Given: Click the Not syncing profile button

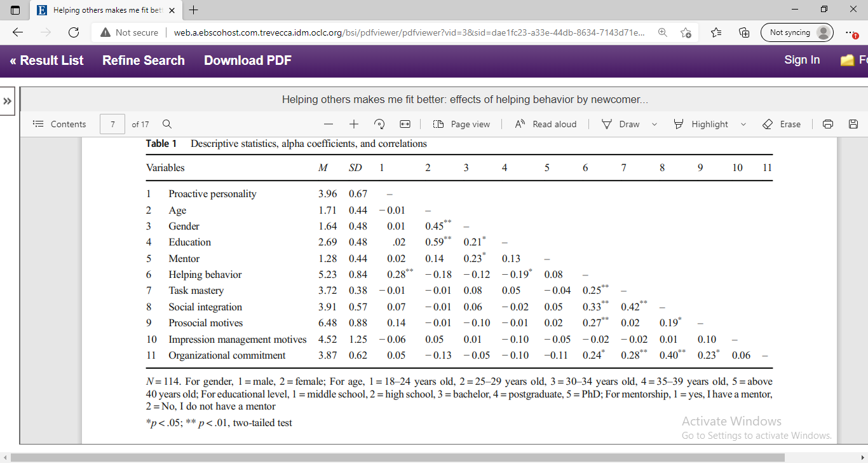Looking at the screenshot, I should (797, 32).
